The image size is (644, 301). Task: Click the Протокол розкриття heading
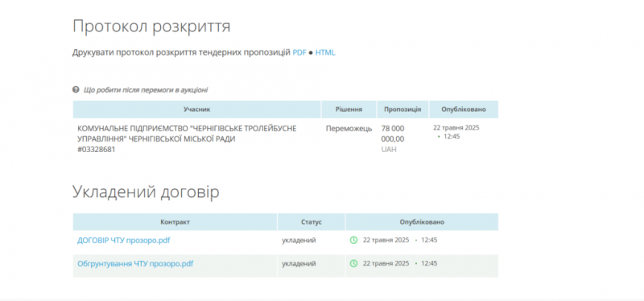click(151, 27)
